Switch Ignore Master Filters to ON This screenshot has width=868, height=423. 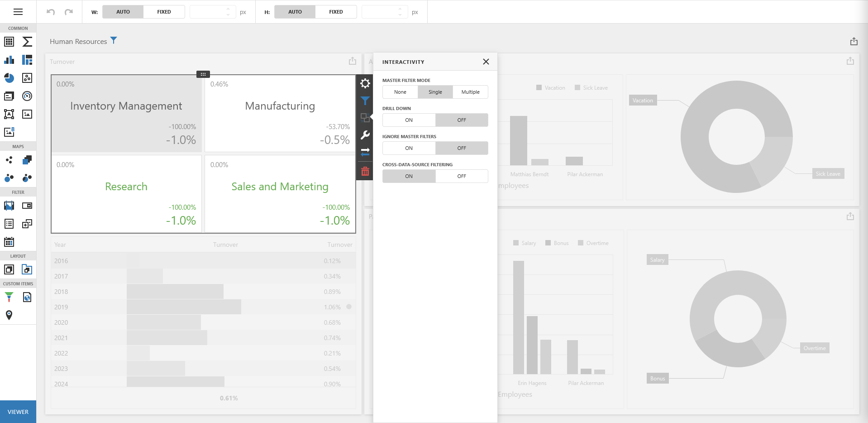409,148
